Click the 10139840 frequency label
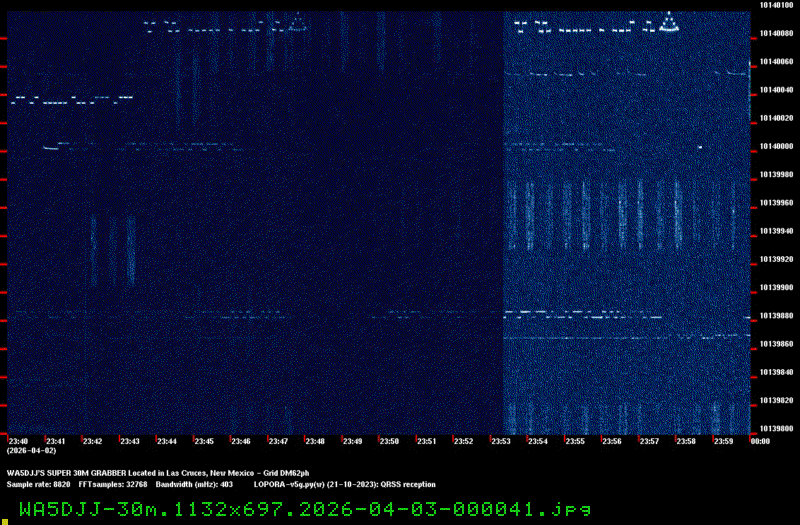 coord(776,372)
